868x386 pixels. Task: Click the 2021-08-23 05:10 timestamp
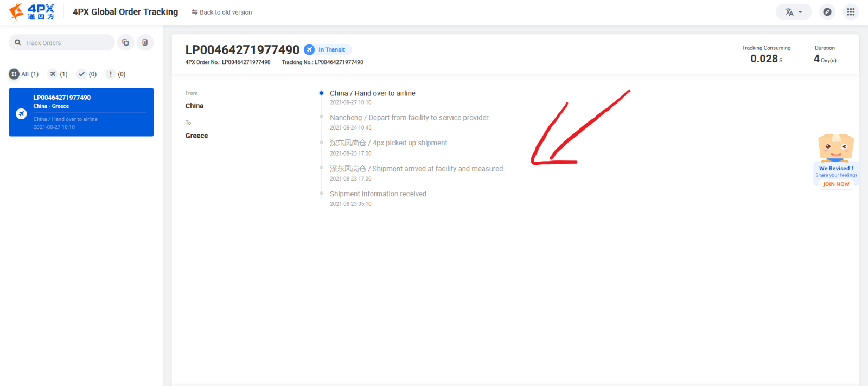pos(350,204)
